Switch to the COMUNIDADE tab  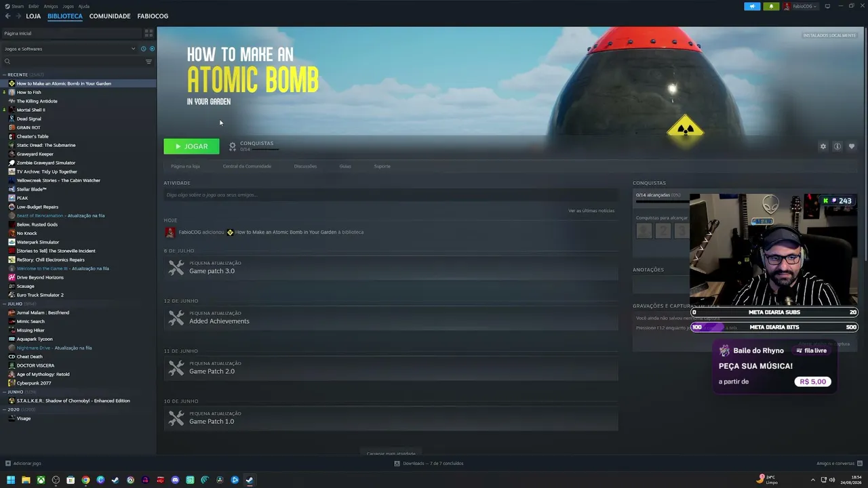point(110,16)
